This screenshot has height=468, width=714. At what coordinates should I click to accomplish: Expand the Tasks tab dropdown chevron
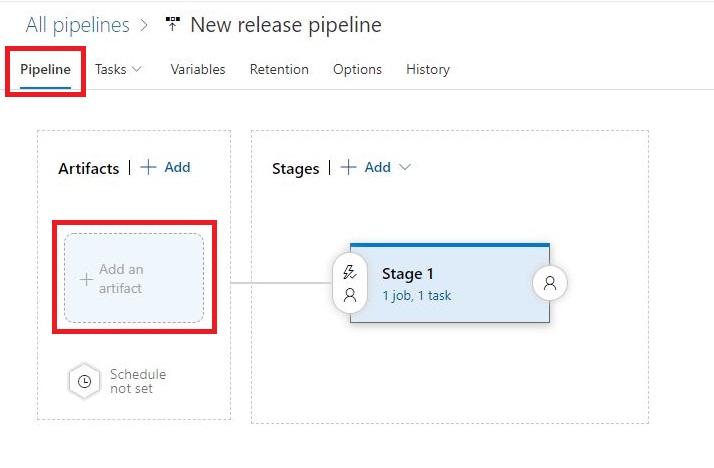[137, 69]
